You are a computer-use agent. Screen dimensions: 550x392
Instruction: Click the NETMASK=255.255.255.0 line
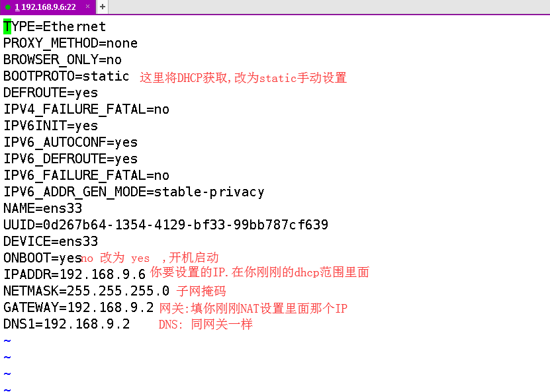pos(86,292)
